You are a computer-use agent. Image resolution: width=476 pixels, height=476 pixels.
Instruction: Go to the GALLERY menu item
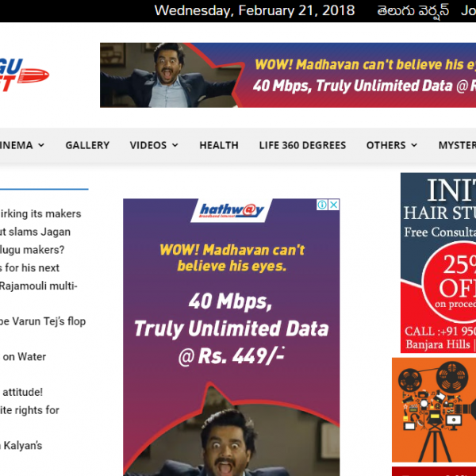point(87,145)
